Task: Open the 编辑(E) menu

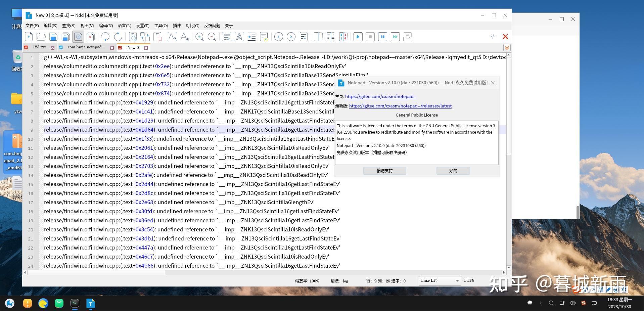Action: coord(50,26)
